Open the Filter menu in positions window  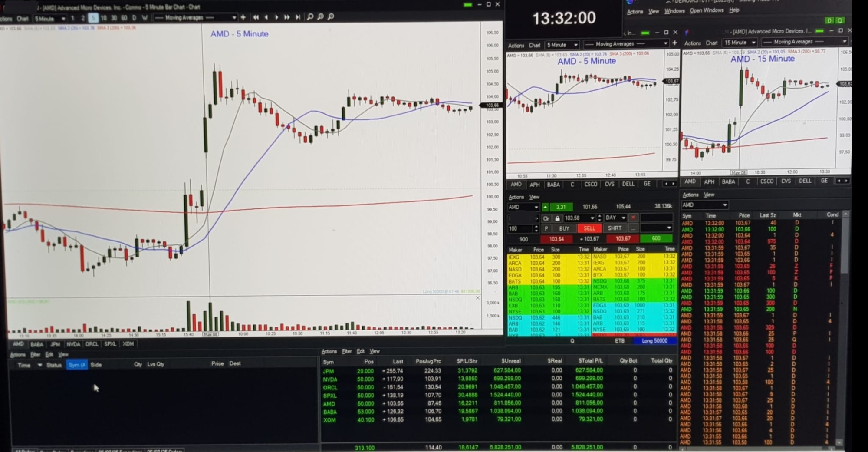tap(347, 351)
